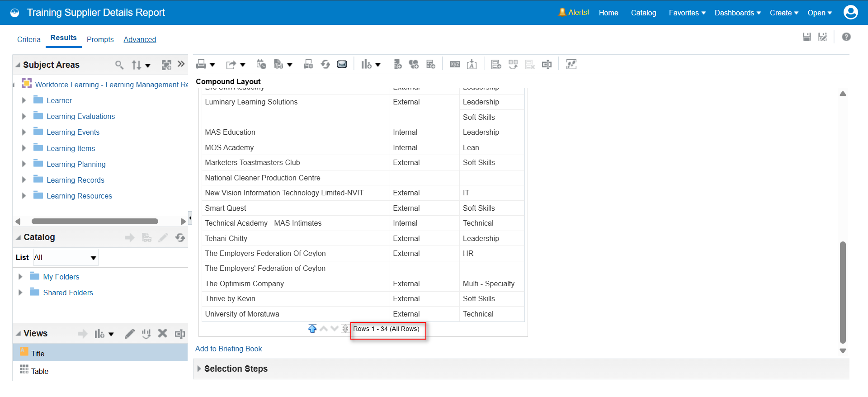
Task: Click the print analysis icon
Action: tap(201, 65)
